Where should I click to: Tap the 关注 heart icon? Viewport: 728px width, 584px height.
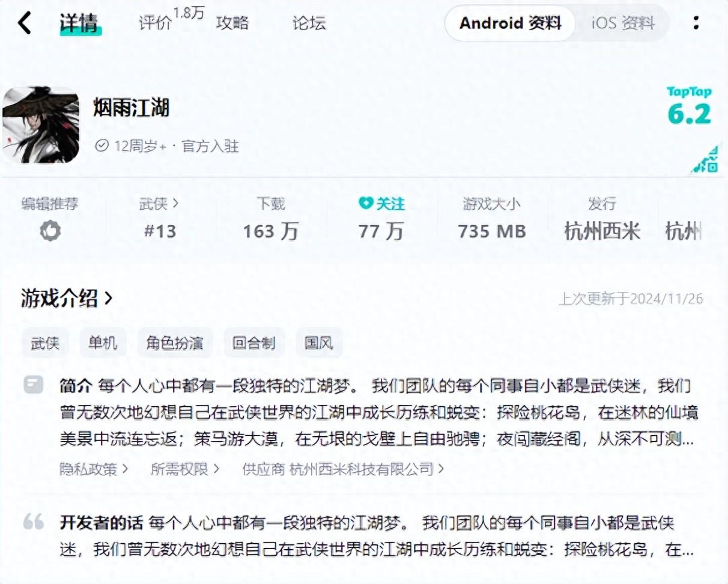[366, 204]
